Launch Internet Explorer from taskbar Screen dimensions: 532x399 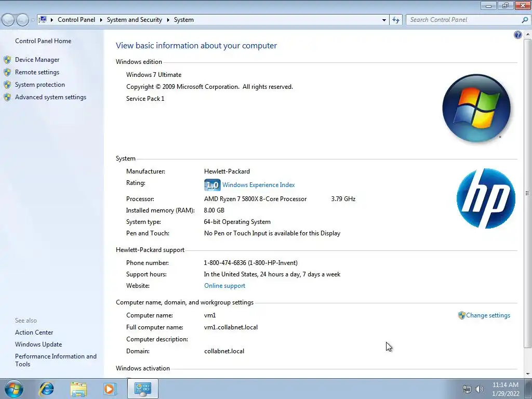[46, 389]
